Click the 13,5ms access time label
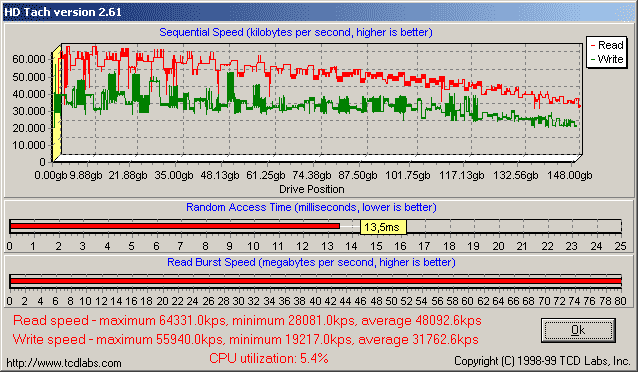 (x=383, y=227)
